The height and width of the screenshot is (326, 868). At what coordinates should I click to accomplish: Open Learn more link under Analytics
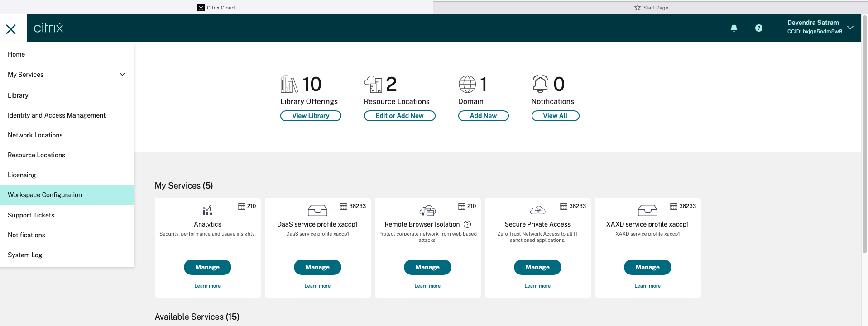pos(207,286)
